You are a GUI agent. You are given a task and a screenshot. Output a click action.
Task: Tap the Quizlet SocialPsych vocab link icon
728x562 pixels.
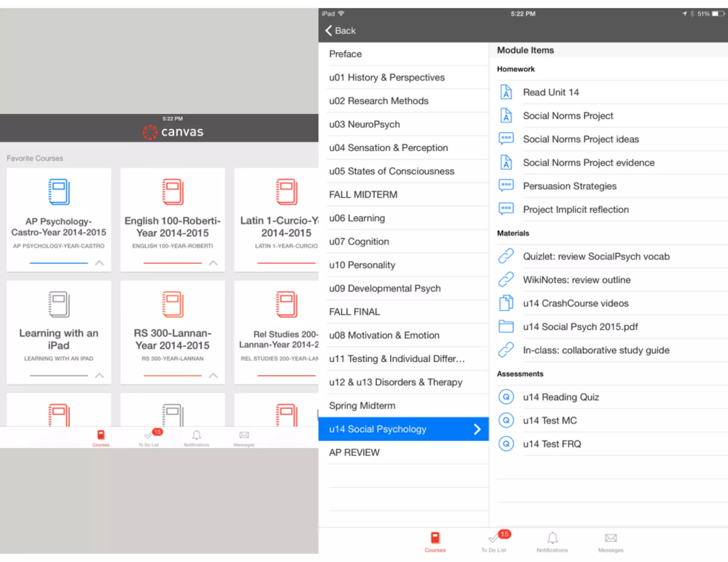pos(506,256)
